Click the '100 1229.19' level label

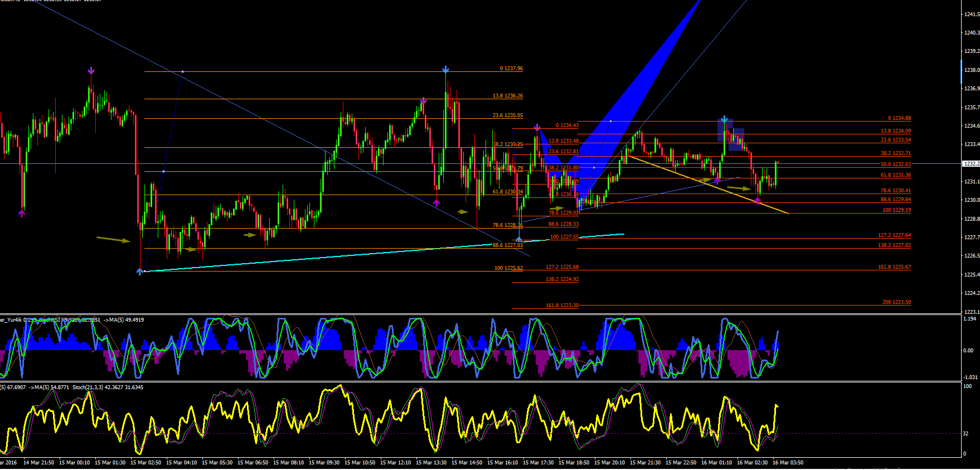coord(896,210)
